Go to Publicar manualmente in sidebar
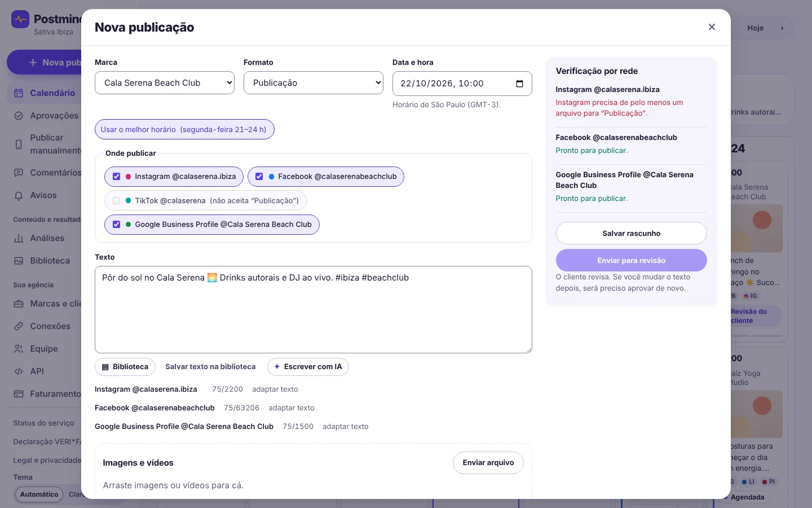Viewport: 812px width, 508px height. click(45, 144)
